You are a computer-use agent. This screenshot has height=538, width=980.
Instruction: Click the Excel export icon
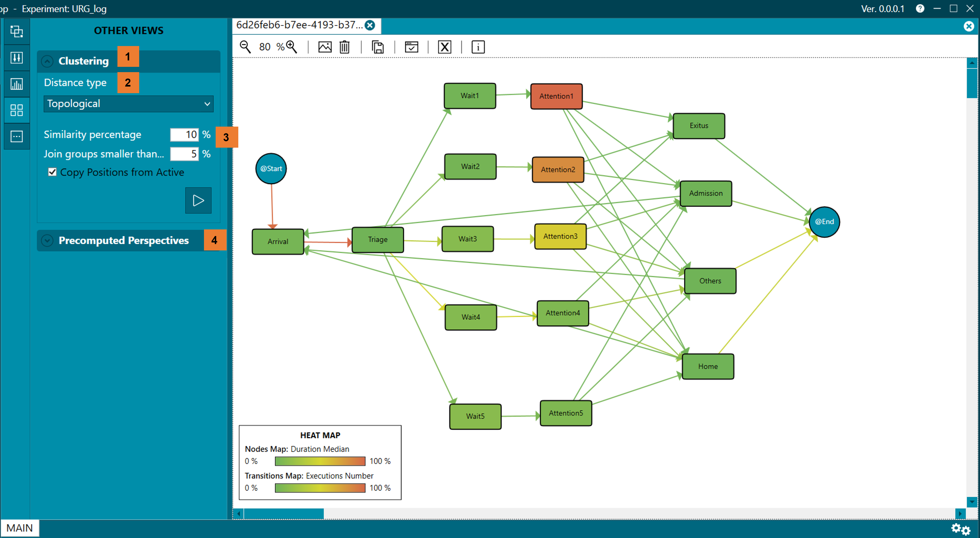445,47
